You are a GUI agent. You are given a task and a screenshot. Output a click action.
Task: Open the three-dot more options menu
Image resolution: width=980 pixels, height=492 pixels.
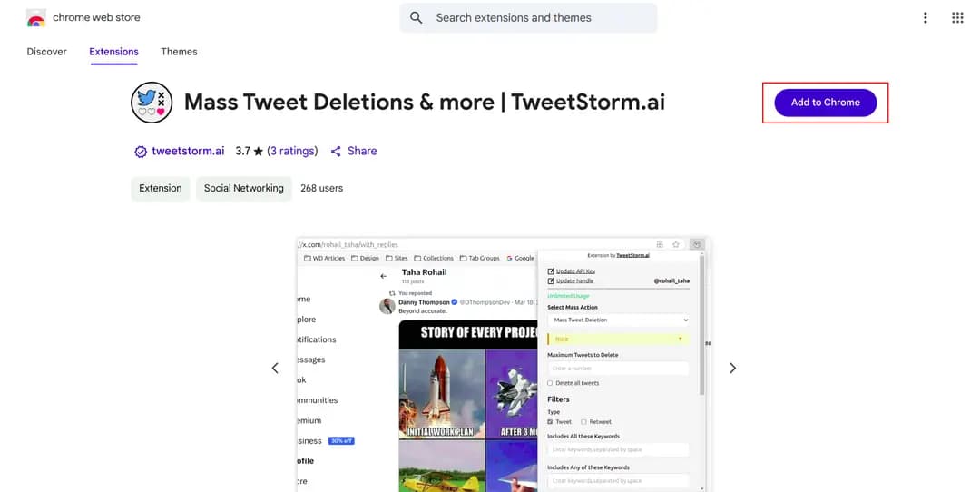point(925,18)
